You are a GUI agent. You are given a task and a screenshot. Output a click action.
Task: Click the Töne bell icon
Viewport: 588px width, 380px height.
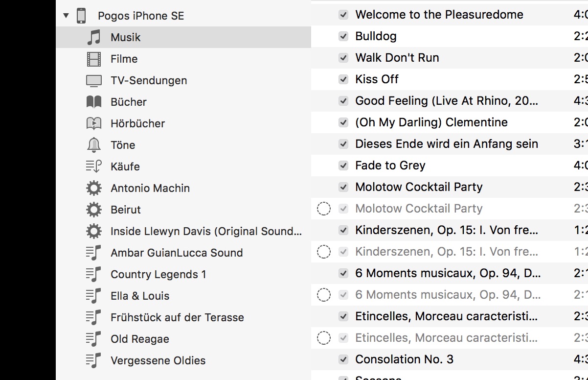[x=93, y=145]
